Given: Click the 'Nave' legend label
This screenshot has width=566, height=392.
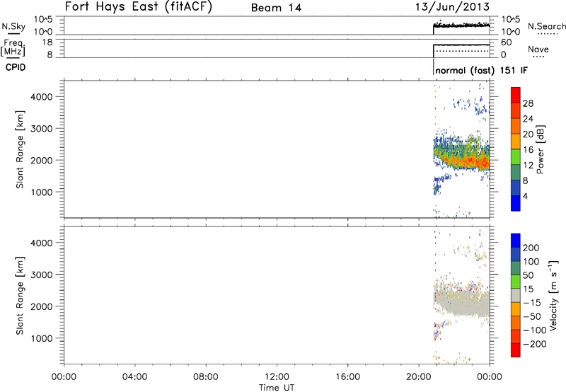Looking at the screenshot, I should tap(538, 49).
